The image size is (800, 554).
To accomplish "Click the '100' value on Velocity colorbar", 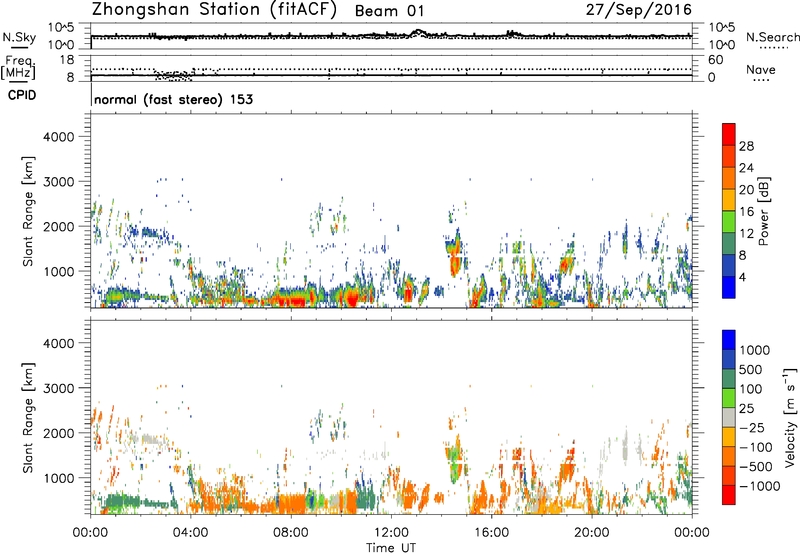I will 750,389.
